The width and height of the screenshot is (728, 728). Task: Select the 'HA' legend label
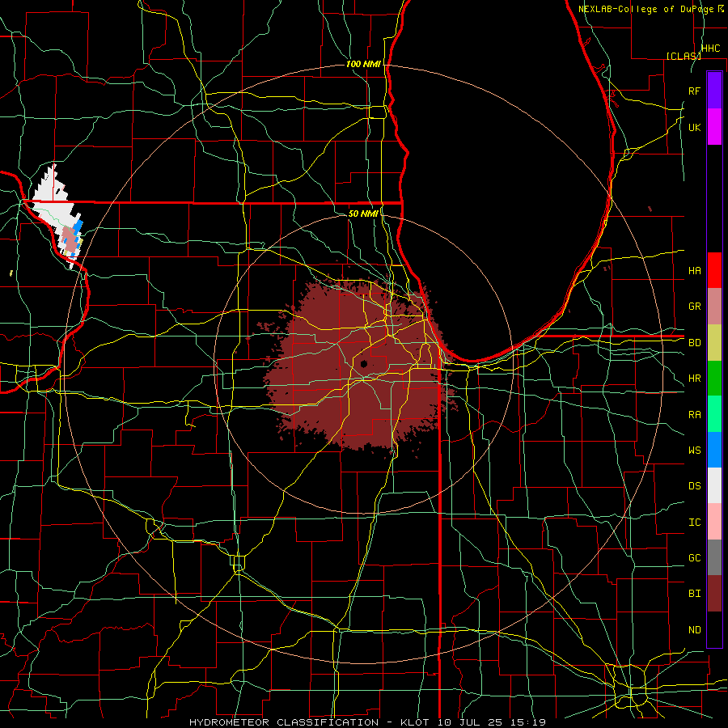click(x=694, y=270)
